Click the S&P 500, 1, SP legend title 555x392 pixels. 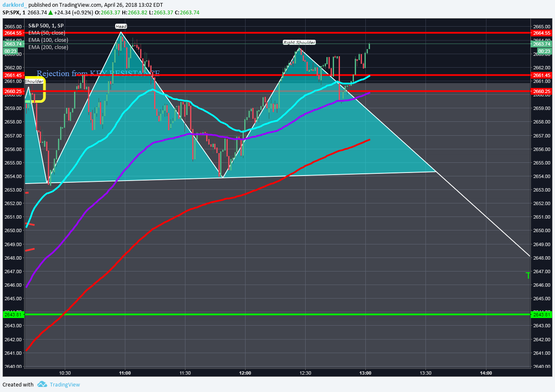pos(46,26)
